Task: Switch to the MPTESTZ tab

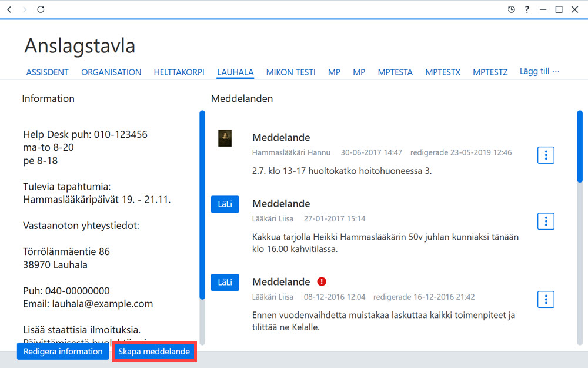Action: [490, 72]
